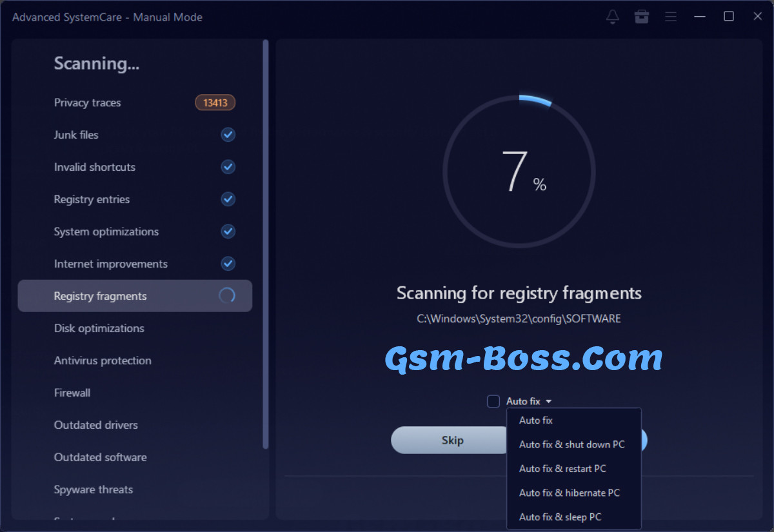Select the System optimizations row label
774x532 pixels.
pos(106,232)
